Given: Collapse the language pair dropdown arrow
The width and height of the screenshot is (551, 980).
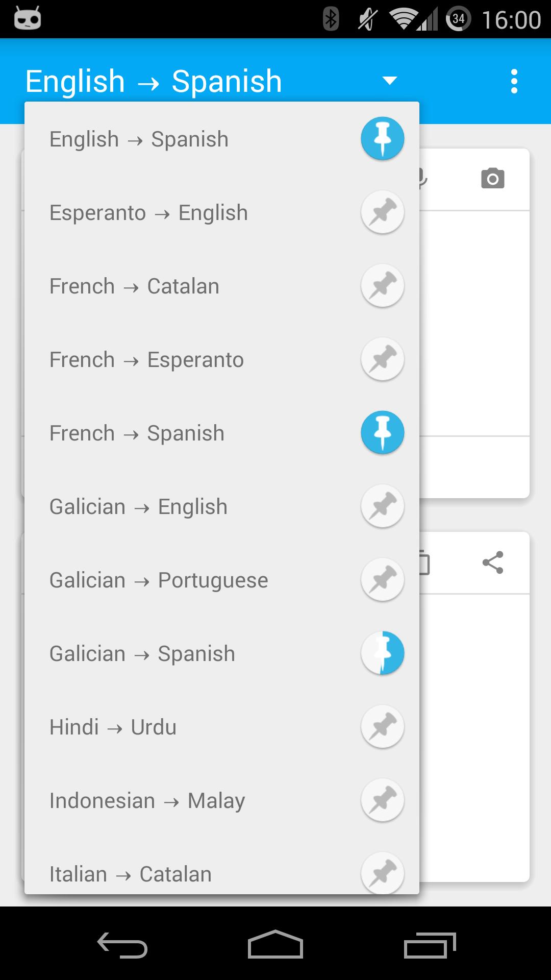Looking at the screenshot, I should pyautogui.click(x=389, y=81).
